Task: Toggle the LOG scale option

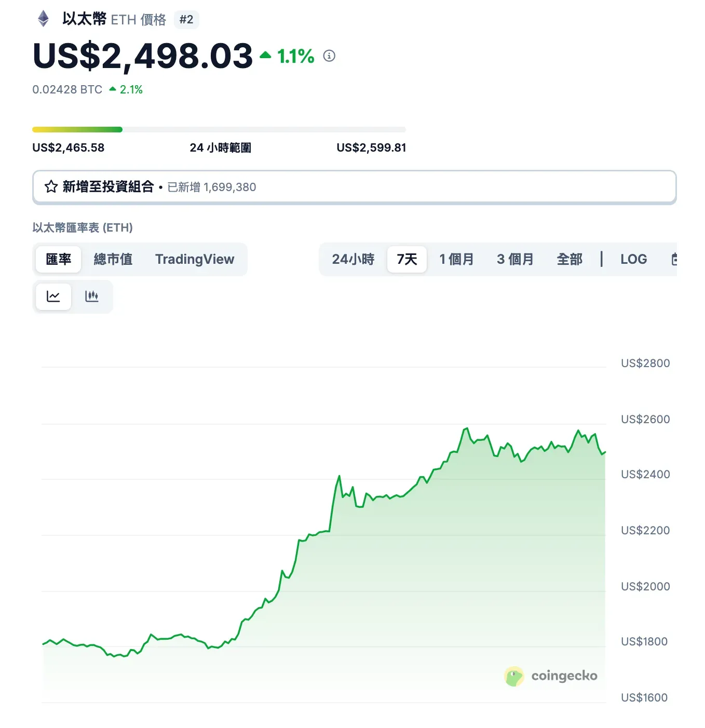Action: click(x=634, y=259)
